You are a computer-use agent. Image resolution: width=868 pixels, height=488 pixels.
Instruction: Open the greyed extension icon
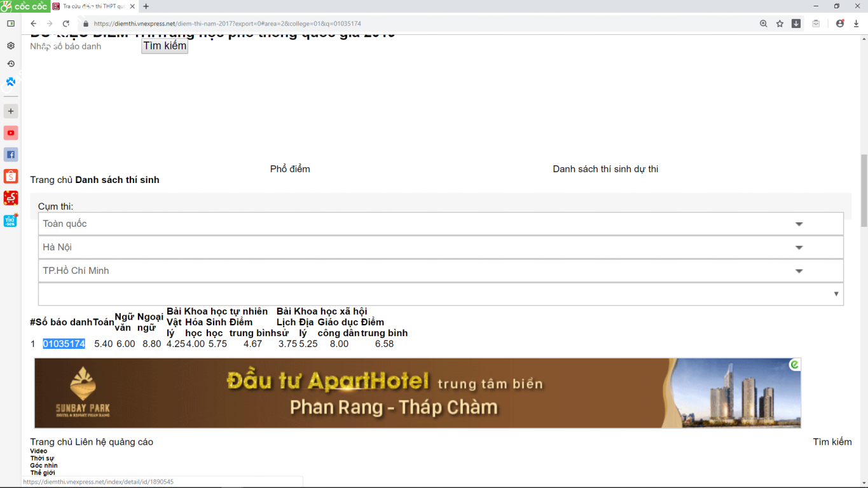(816, 24)
